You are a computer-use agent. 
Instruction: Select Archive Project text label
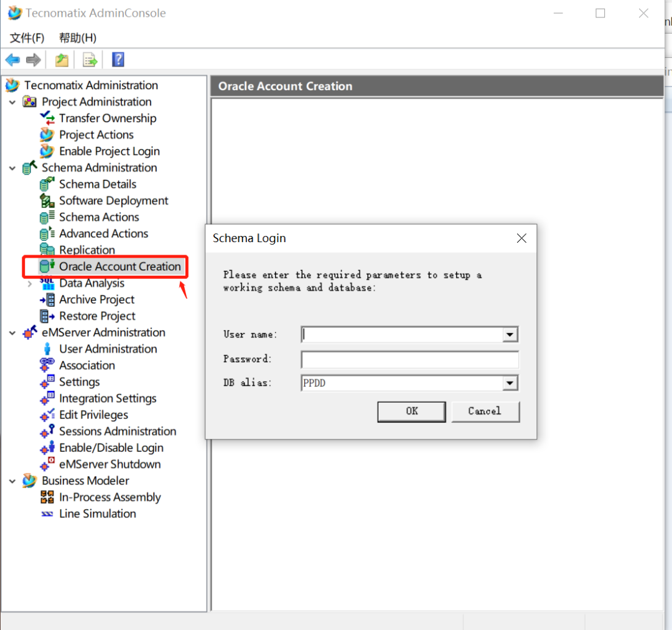click(x=96, y=299)
